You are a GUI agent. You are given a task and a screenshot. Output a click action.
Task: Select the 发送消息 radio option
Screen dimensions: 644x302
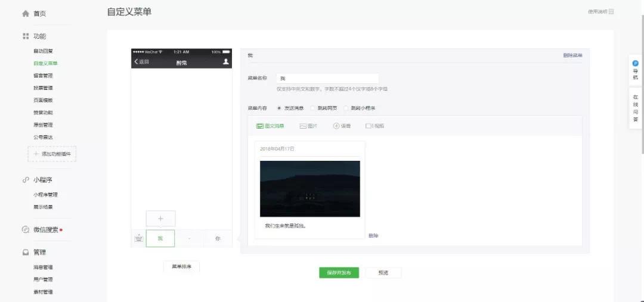tap(279, 108)
